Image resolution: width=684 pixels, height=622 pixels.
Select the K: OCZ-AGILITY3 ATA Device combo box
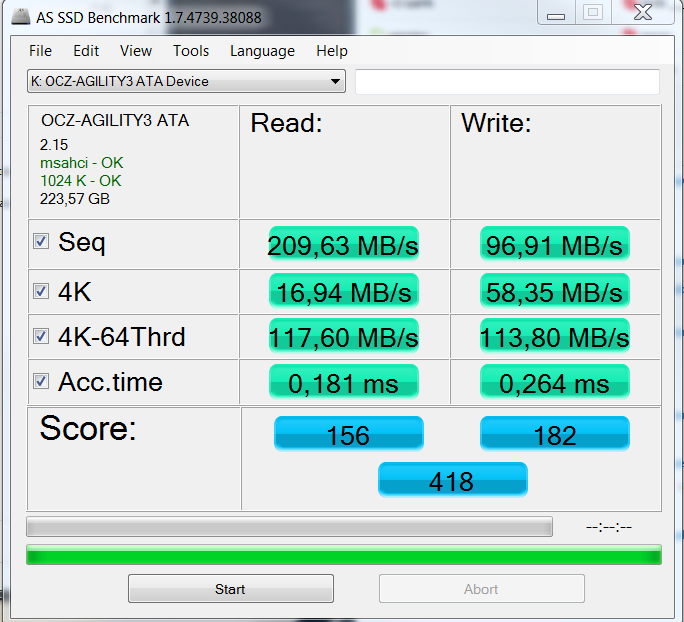(186, 81)
